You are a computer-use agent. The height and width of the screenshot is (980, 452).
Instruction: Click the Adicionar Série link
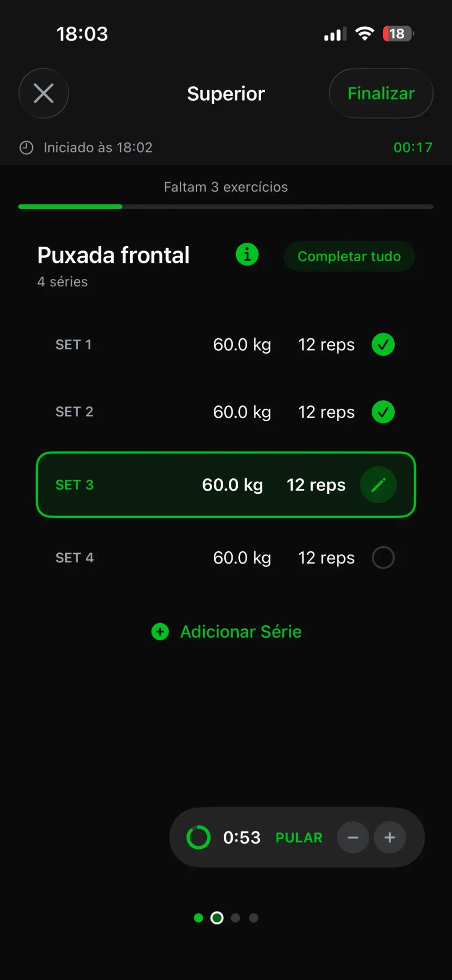click(x=240, y=631)
